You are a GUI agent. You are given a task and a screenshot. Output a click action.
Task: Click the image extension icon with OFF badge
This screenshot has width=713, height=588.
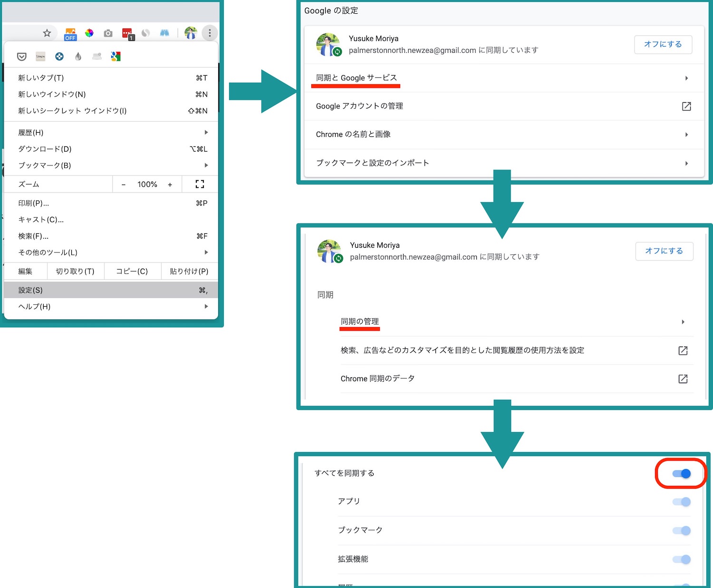pyautogui.click(x=70, y=34)
